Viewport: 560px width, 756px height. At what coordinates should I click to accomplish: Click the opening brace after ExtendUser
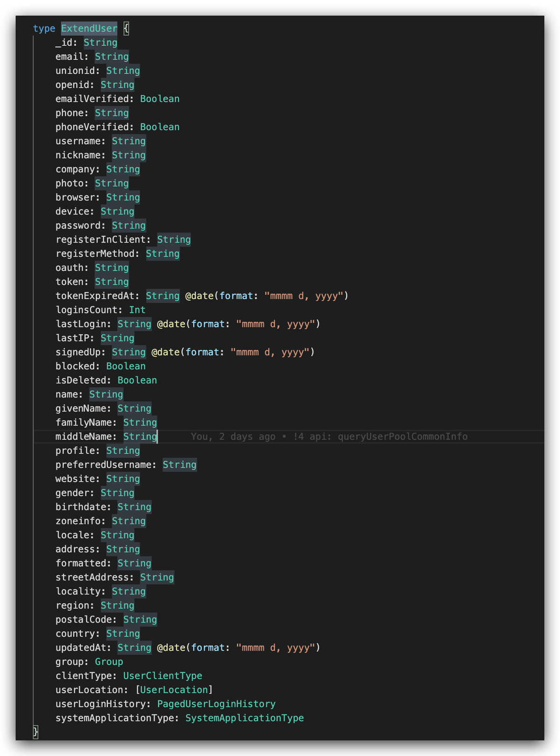pos(126,28)
